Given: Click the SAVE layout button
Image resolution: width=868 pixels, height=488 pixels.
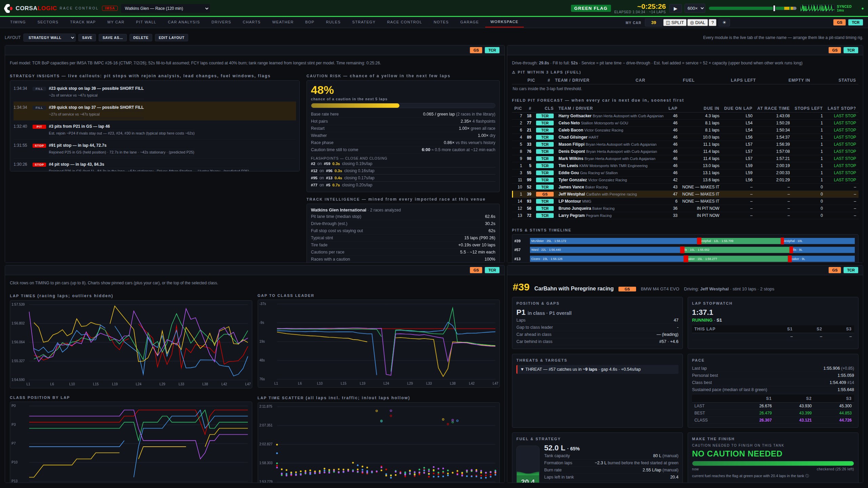Looking at the screenshot, I should (x=87, y=38).
